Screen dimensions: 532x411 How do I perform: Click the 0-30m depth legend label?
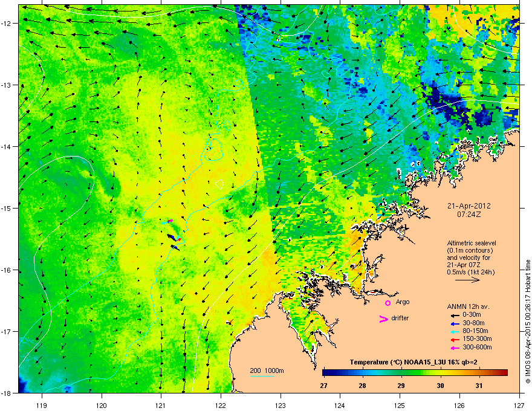click(472, 315)
